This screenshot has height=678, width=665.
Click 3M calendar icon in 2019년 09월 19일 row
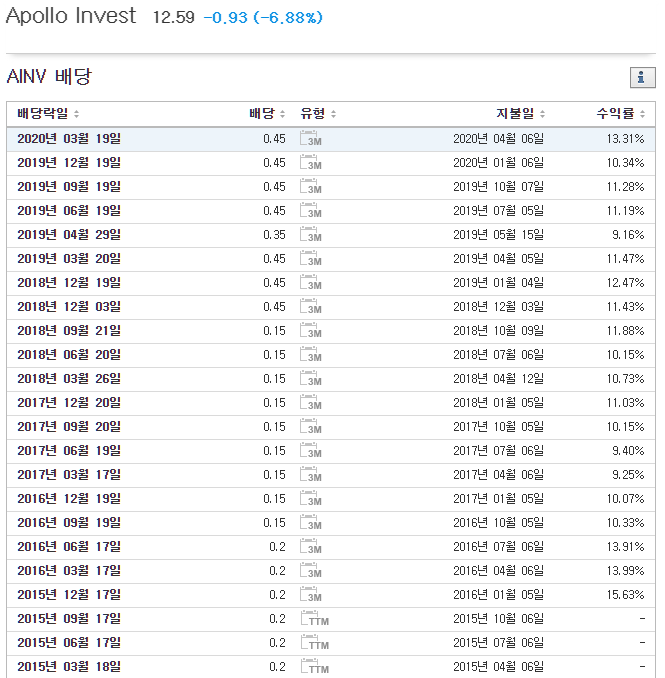point(311,186)
